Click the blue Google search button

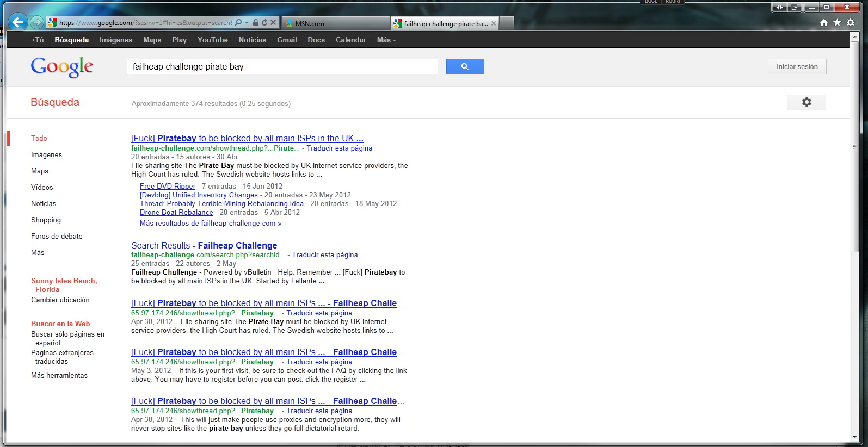465,66
